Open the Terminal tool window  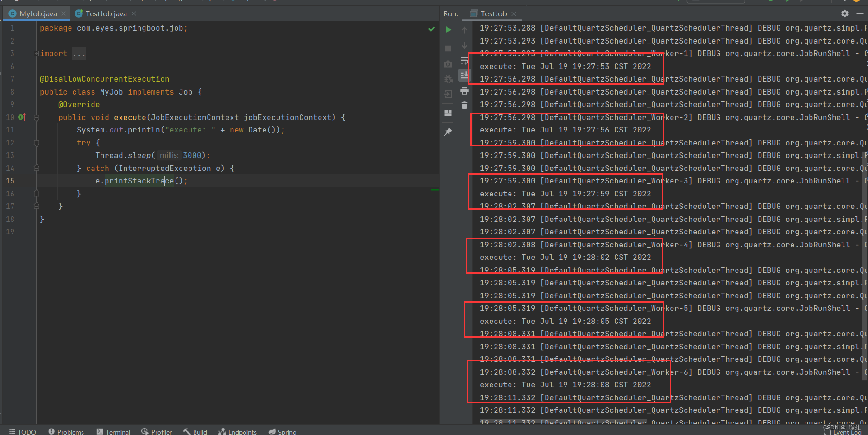[113, 431]
